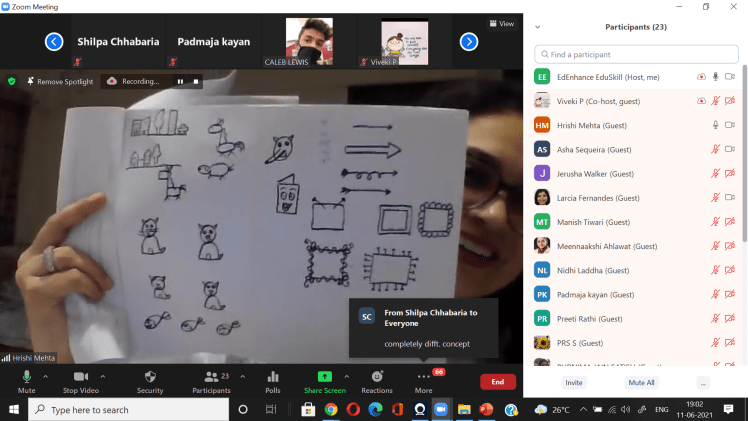The width and height of the screenshot is (748, 421).
Task: Toggle Stop Video camera button
Action: (81, 380)
